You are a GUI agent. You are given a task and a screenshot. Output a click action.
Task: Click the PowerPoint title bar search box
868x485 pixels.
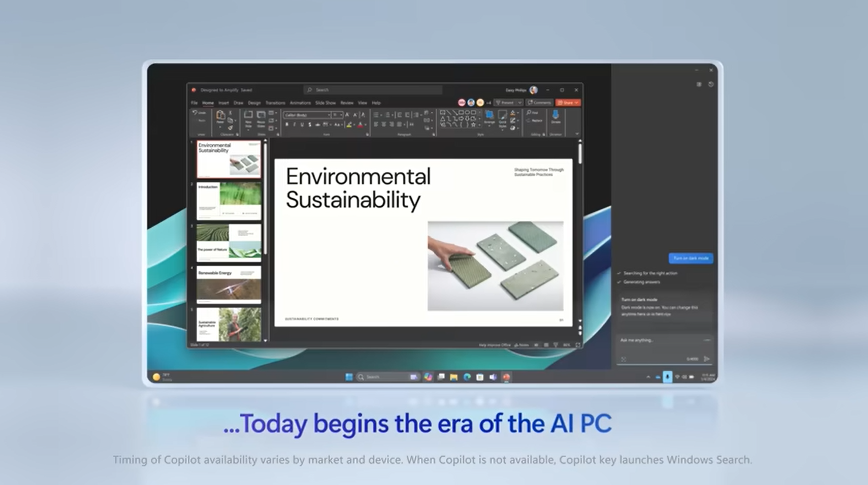[373, 90]
